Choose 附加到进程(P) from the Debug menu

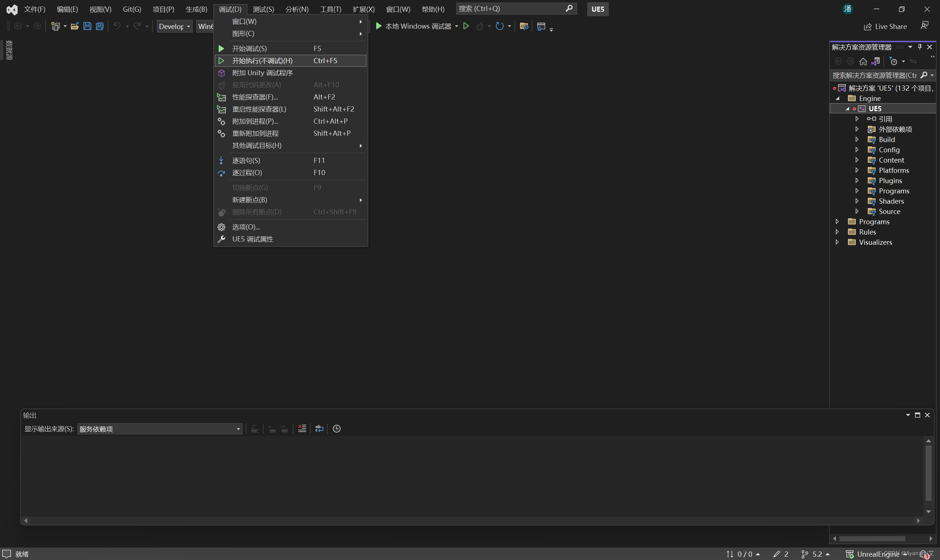coord(255,121)
